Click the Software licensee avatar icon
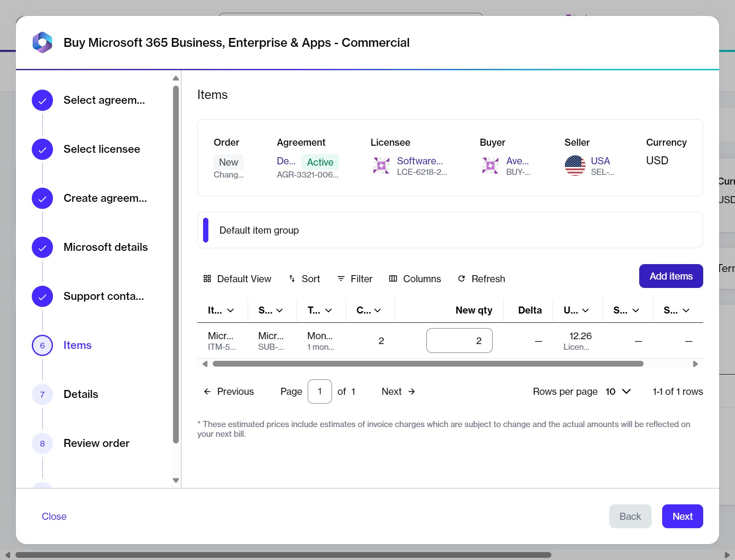The image size is (735, 560). pyautogui.click(x=381, y=166)
